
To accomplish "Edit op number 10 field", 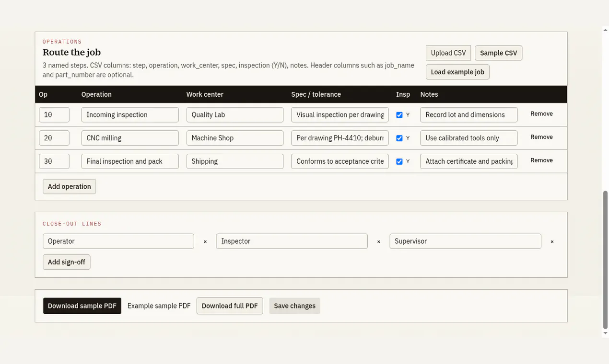I will [x=54, y=115].
